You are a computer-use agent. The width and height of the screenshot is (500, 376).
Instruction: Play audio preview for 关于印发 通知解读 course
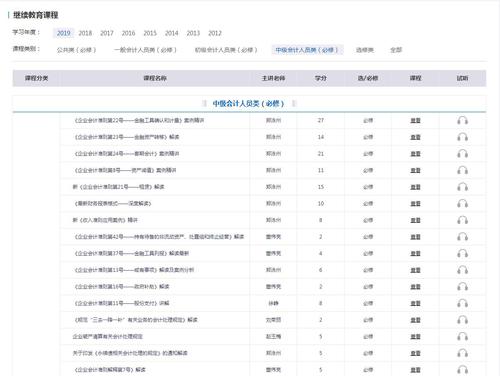[x=462, y=353]
